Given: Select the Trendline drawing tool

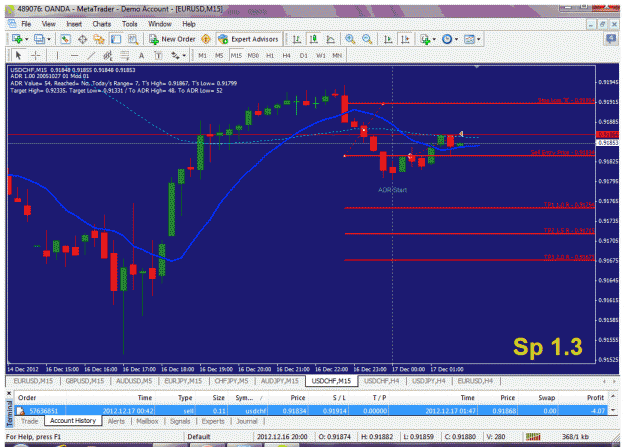Looking at the screenshot, I should click(91, 55).
